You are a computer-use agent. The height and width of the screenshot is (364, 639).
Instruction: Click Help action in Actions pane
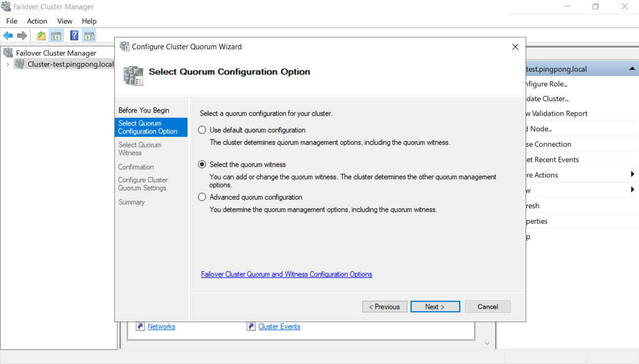pos(528,236)
